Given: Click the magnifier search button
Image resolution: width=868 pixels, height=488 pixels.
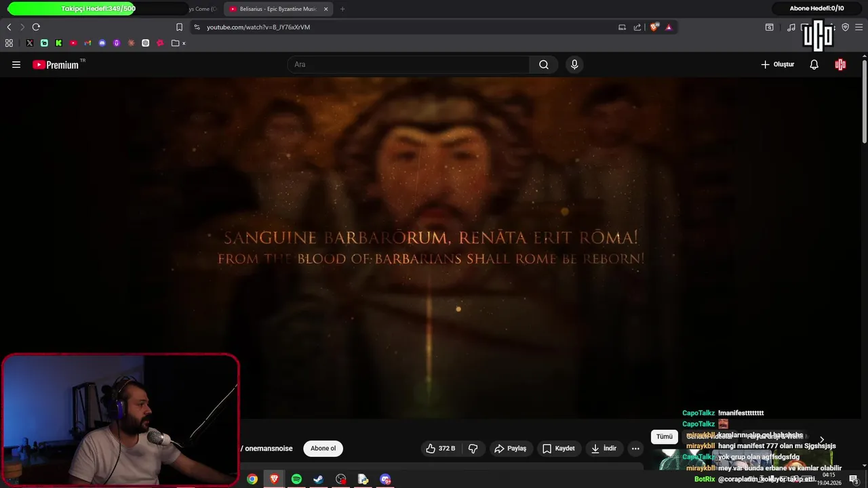Looking at the screenshot, I should click(544, 64).
